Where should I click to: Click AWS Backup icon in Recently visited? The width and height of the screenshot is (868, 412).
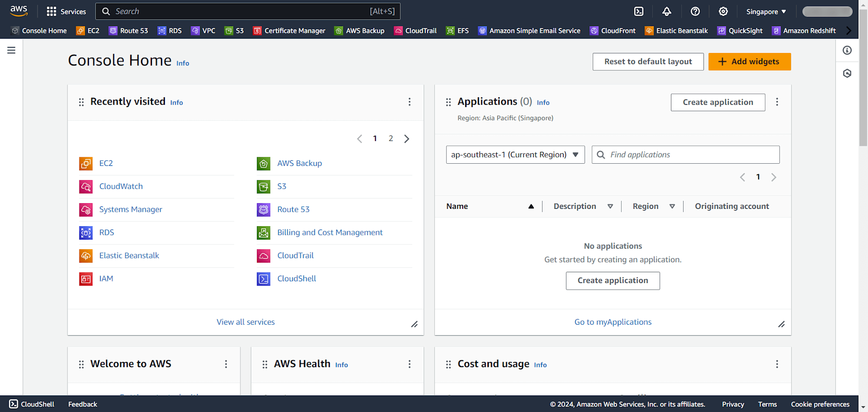coord(263,164)
